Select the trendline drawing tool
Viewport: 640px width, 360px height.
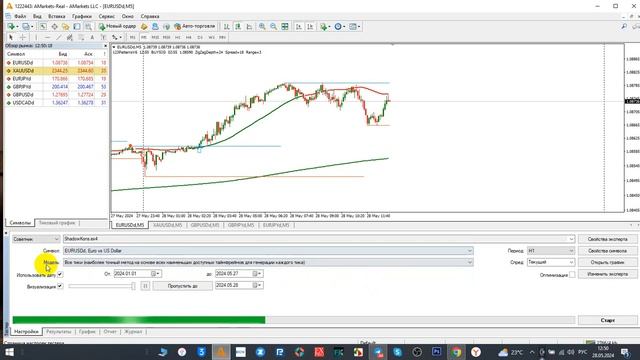58,37
